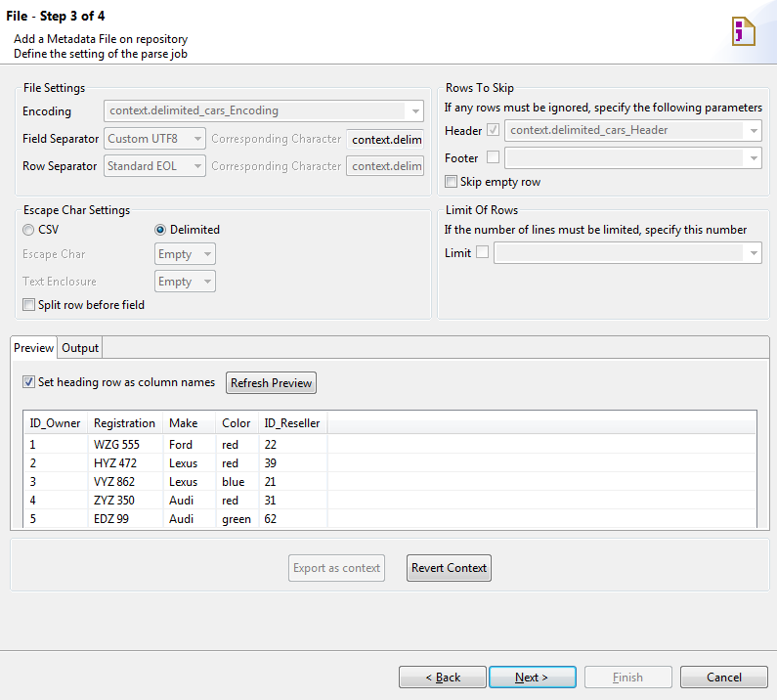
Task: Select the CSV radio button
Action: pyautogui.click(x=28, y=230)
